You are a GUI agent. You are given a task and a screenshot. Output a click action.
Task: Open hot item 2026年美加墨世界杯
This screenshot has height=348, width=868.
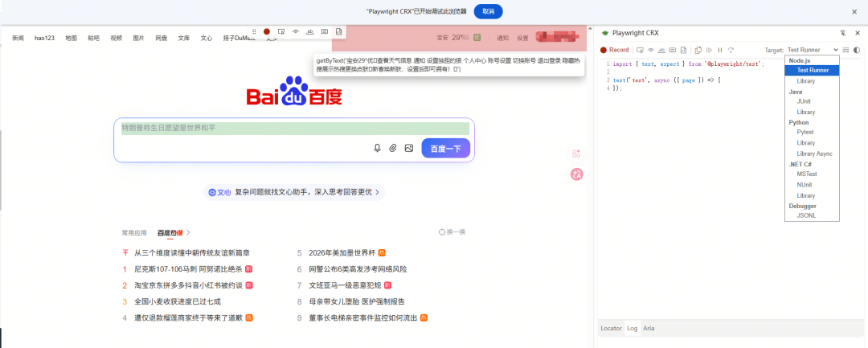point(342,253)
